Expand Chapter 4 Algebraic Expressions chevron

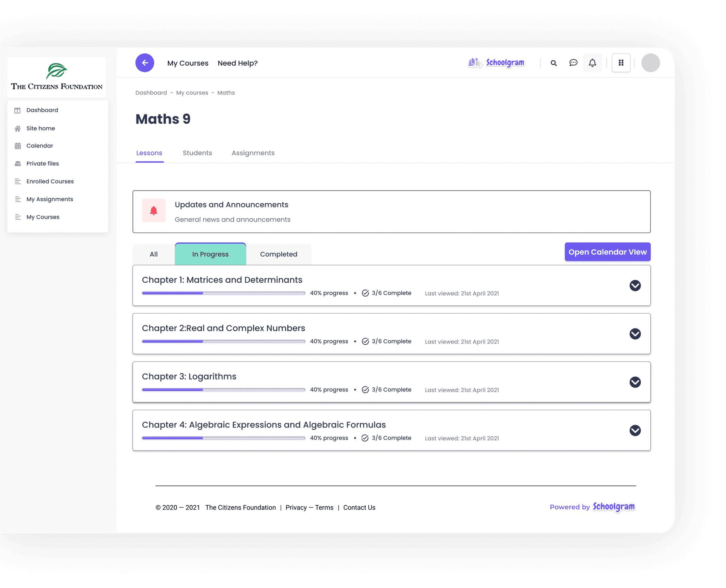click(x=635, y=430)
